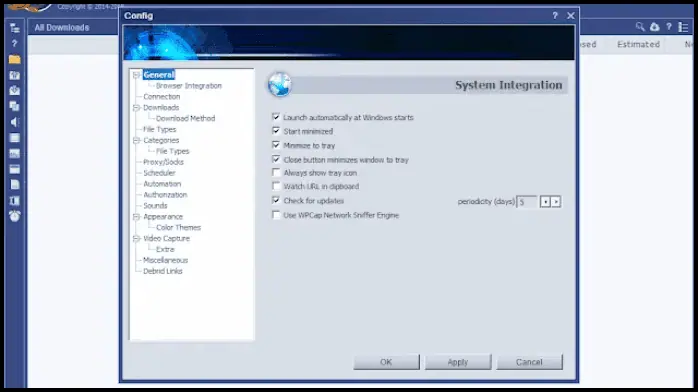Open Color Themes settings
698x392 pixels.
pos(179,227)
